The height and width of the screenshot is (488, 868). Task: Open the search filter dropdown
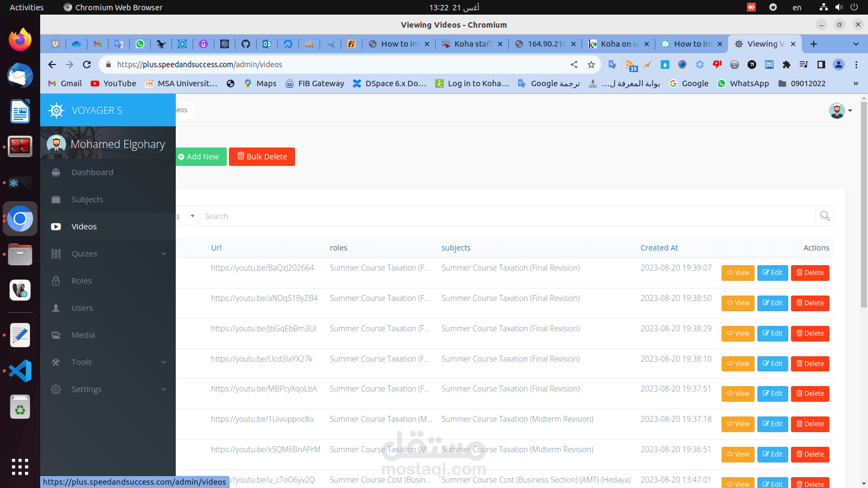click(187, 216)
